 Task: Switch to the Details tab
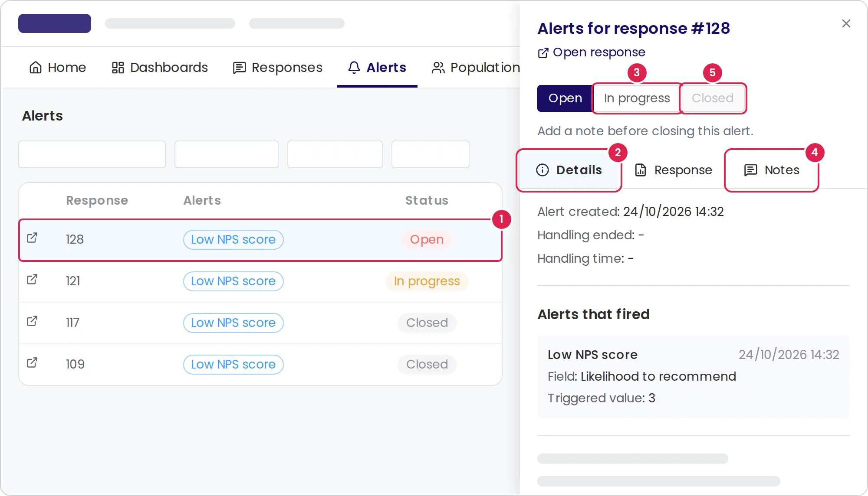569,170
